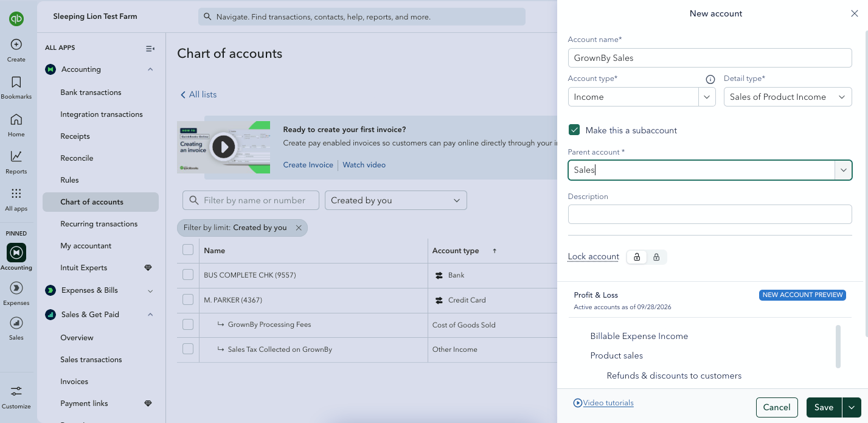Viewport: 868px width, 423px height.
Task: Uncheck Make this a subaccount
Action: [x=574, y=130]
